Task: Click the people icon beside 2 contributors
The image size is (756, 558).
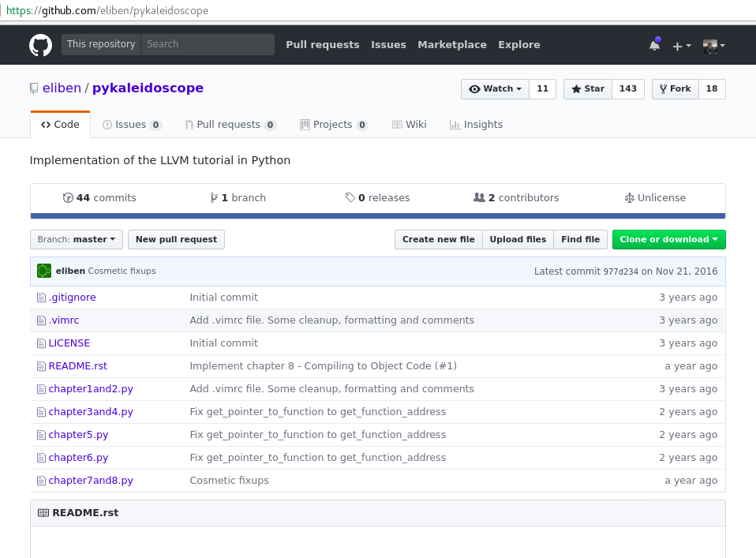Action: pyautogui.click(x=479, y=198)
